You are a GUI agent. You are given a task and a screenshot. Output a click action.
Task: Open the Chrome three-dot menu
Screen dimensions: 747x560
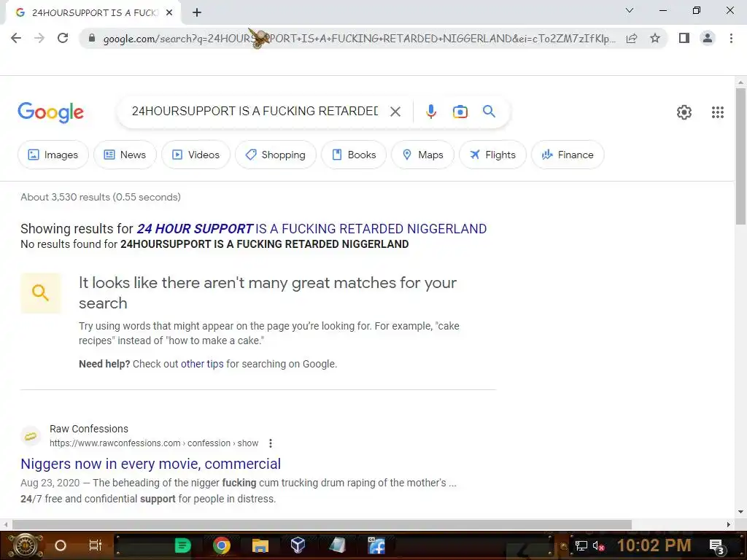click(731, 38)
